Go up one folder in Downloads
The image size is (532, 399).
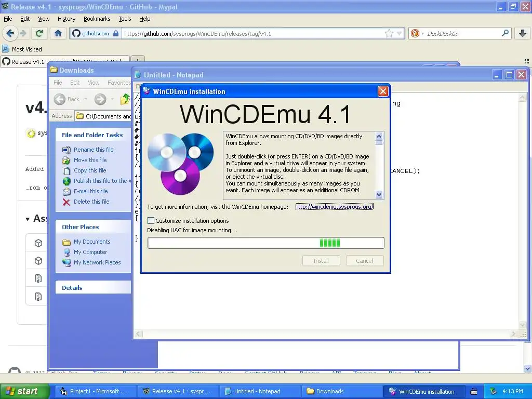click(125, 99)
